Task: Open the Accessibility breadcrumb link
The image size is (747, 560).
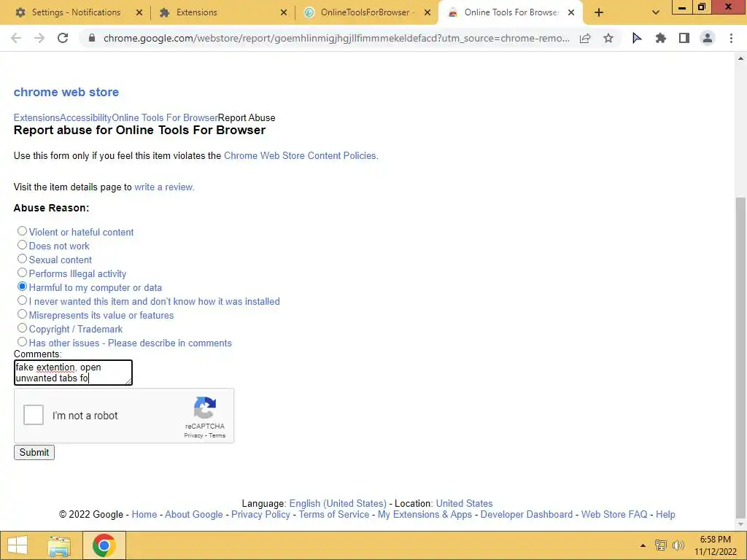Action: (x=86, y=117)
